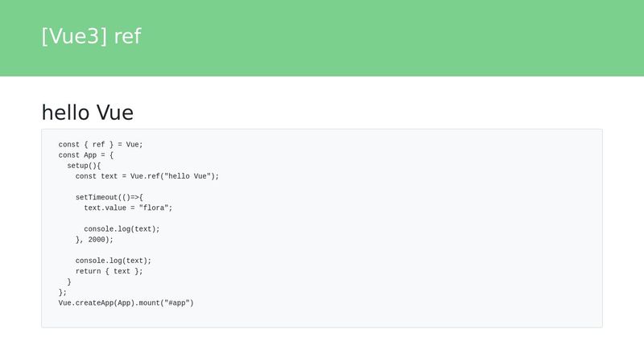Click the "flora" string literal
This screenshot has height=362, width=644.
coord(154,208)
